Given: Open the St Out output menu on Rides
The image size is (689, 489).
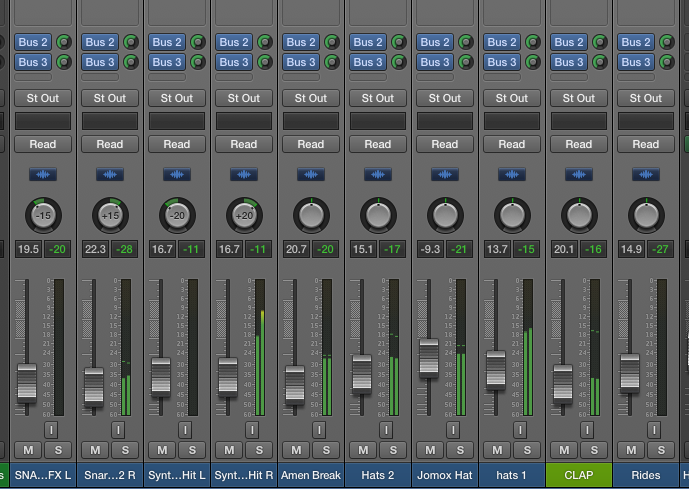Looking at the screenshot, I should point(646,98).
